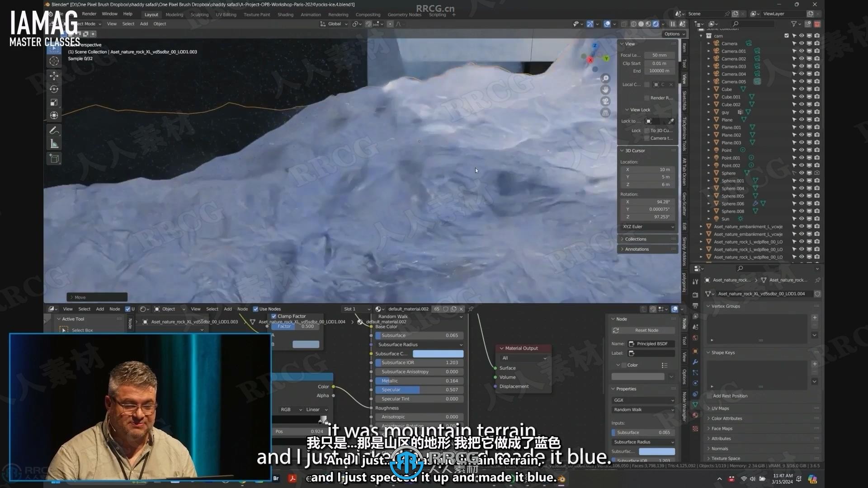Toggle camera view with the camera gizmo

pos(605,101)
